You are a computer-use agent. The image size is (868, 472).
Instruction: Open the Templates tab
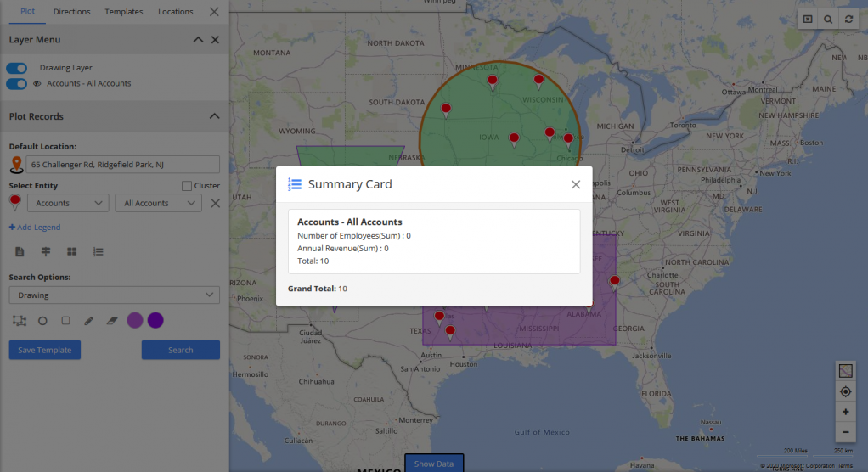[x=123, y=12]
